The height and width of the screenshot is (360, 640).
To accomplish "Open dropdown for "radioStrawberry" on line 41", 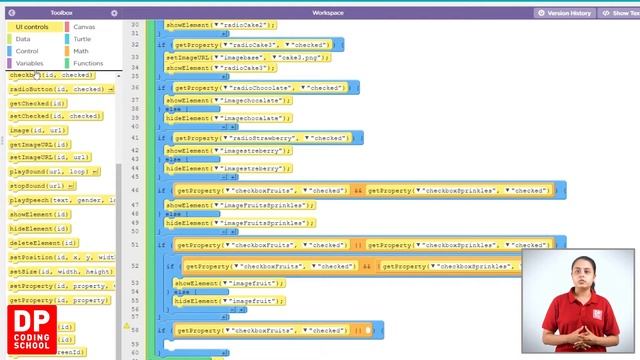I will tap(225, 138).
